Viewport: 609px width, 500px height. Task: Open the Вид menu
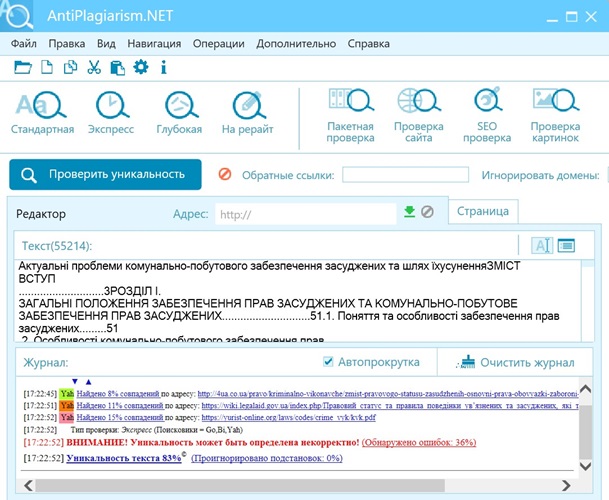tap(106, 44)
